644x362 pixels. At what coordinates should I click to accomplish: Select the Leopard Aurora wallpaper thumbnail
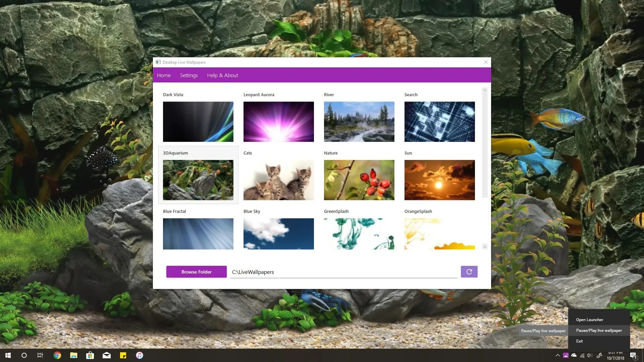279,122
